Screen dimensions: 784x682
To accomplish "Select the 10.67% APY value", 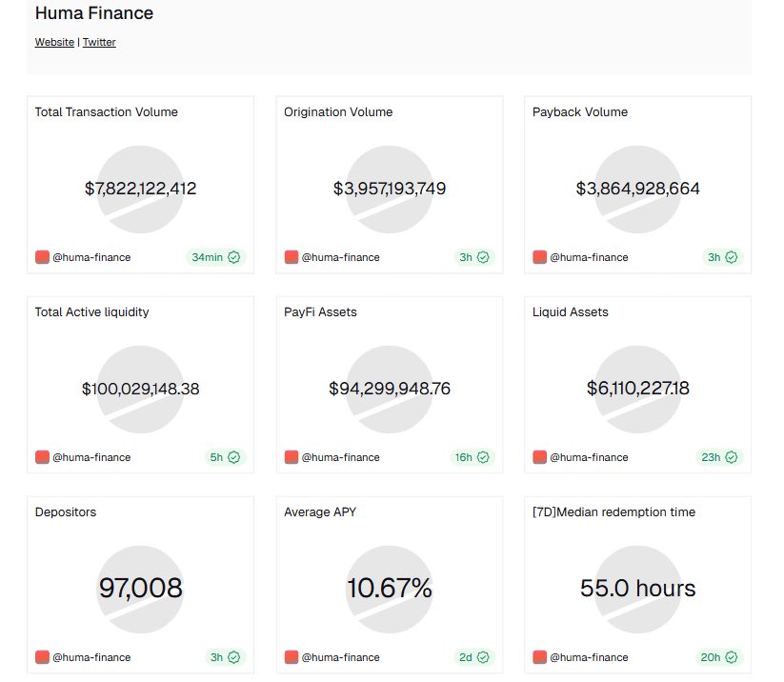I will (x=390, y=588).
